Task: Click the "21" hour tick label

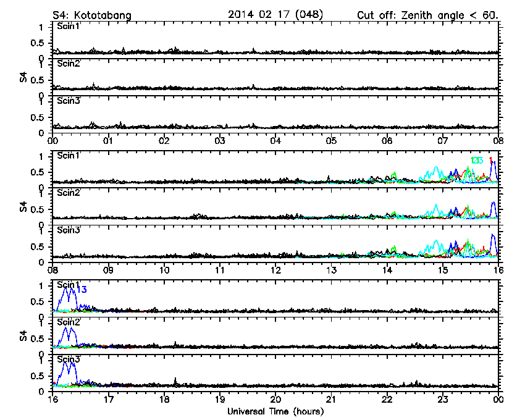Action: (x=331, y=400)
